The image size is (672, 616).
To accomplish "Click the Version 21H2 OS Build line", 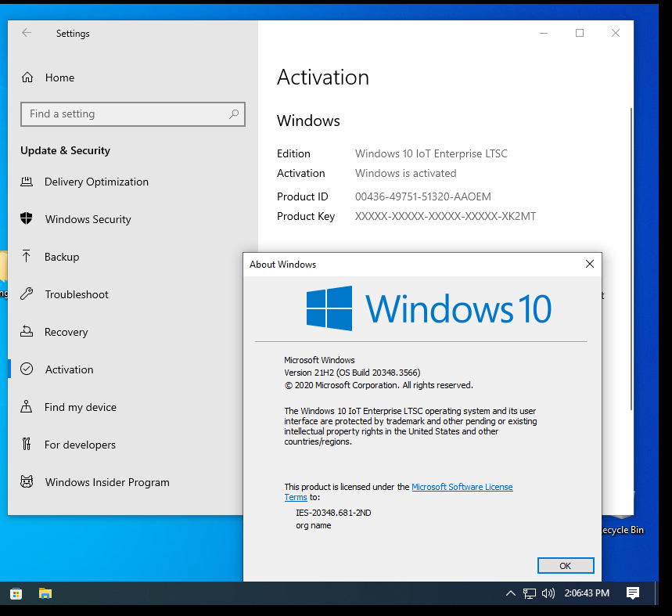I will click(x=352, y=373).
